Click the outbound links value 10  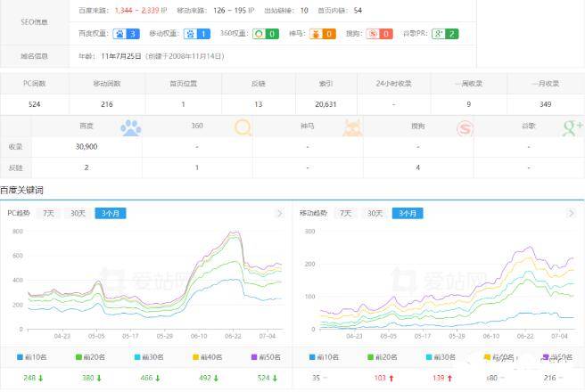[304, 11]
